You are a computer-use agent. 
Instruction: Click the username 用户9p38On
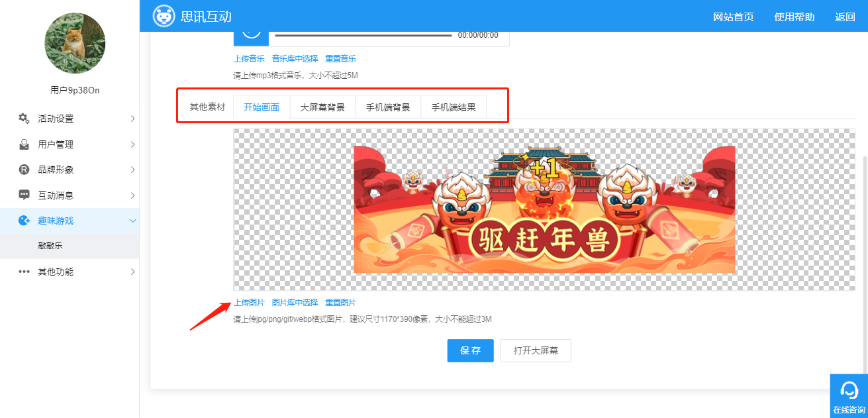coord(75,90)
